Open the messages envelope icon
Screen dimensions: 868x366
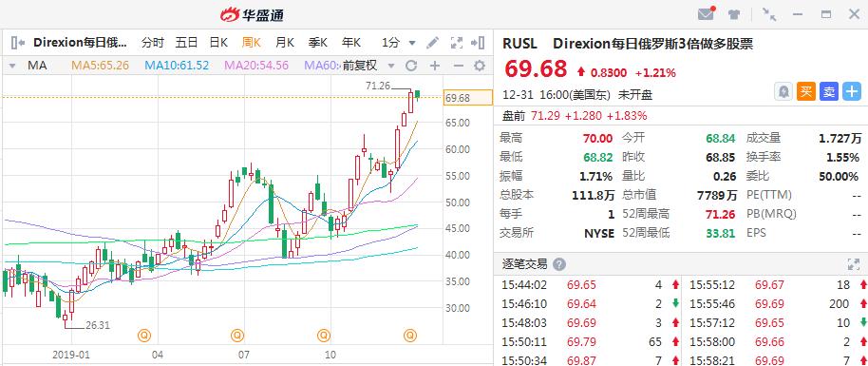click(706, 14)
